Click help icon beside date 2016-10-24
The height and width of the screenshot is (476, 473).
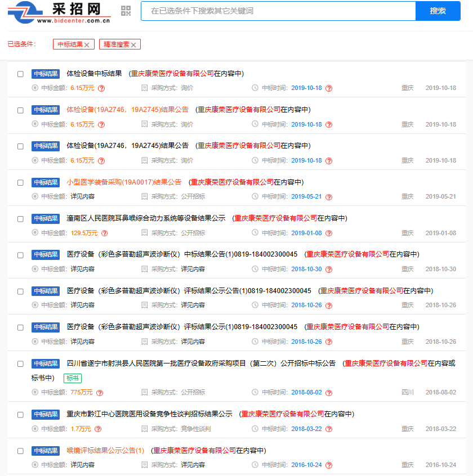tap(329, 465)
